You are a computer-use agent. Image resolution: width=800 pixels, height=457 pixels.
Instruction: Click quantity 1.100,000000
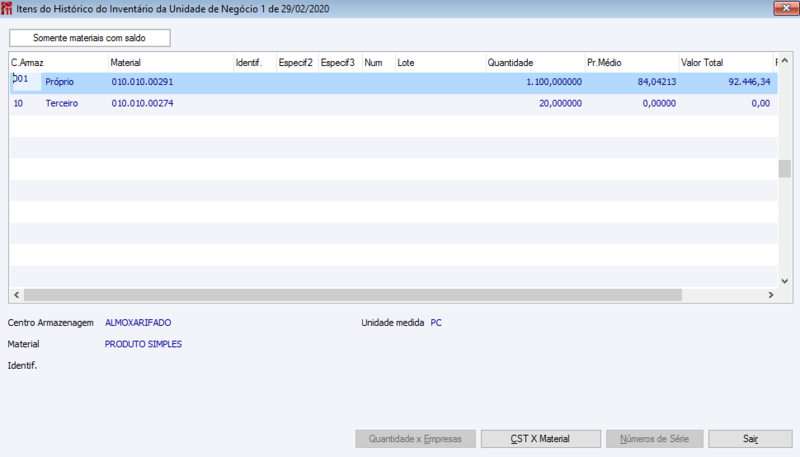(554, 82)
